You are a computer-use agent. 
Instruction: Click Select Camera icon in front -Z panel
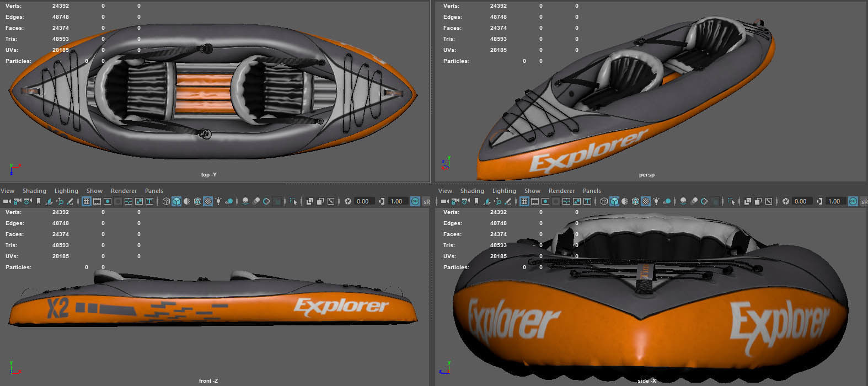pos(7,201)
